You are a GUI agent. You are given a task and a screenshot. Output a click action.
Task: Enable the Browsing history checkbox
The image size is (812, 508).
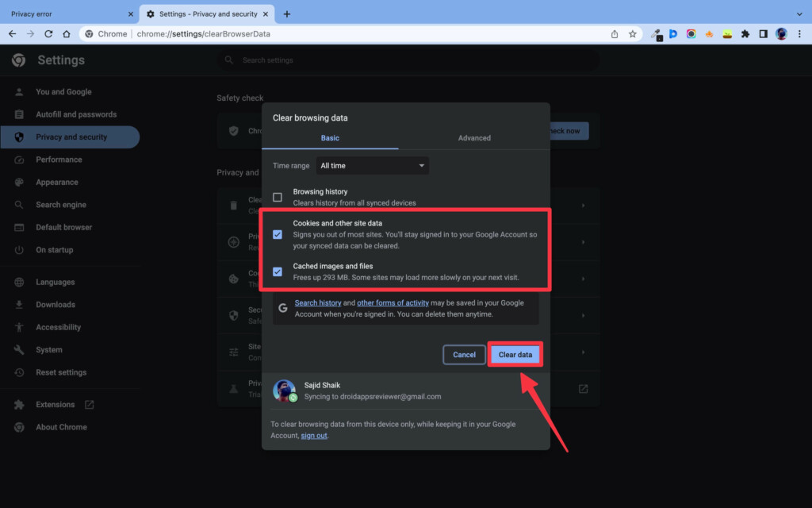(278, 197)
